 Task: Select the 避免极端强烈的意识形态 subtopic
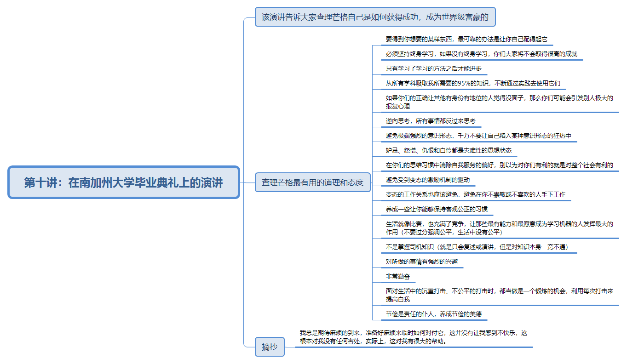pos(478,136)
